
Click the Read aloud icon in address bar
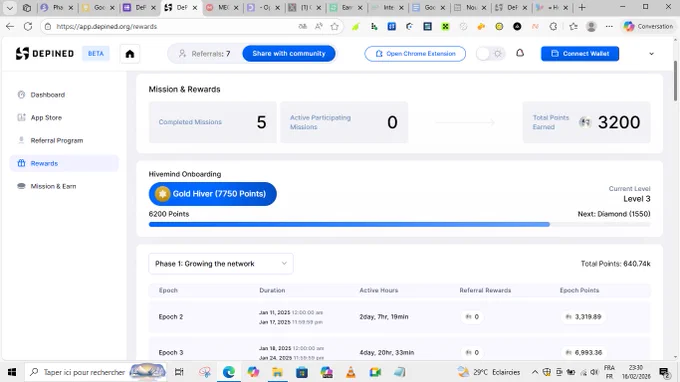[x=319, y=26]
